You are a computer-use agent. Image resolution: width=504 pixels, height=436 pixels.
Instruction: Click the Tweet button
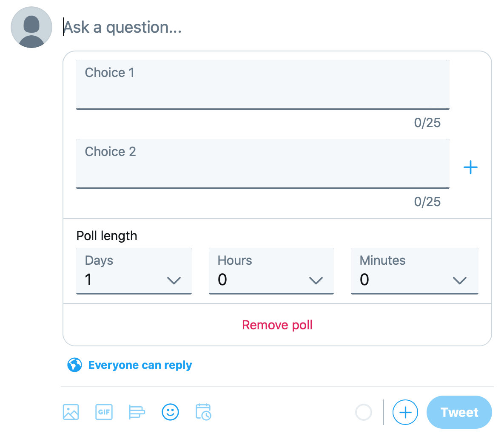pos(459,412)
